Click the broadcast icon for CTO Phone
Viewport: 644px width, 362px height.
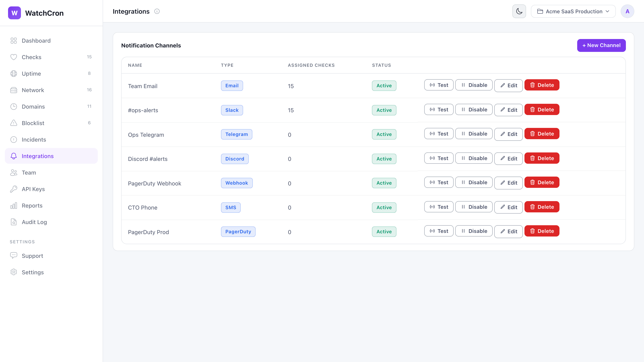tap(432, 207)
